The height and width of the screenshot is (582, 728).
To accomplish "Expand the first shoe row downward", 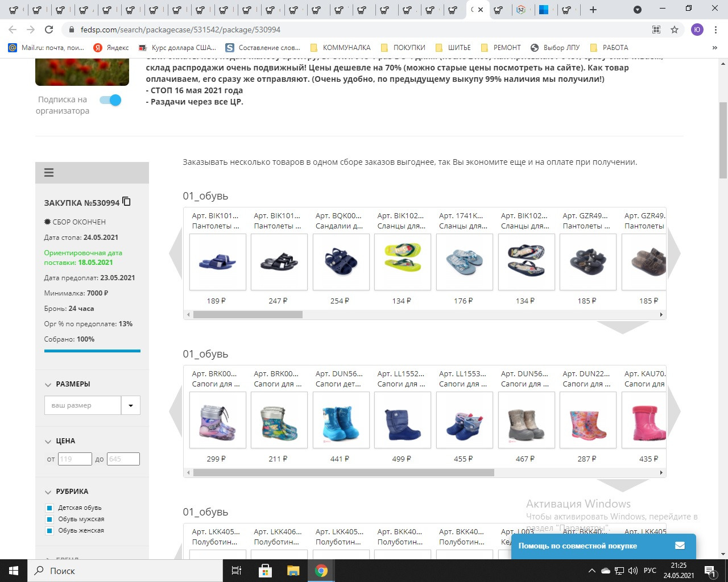I will [623, 327].
